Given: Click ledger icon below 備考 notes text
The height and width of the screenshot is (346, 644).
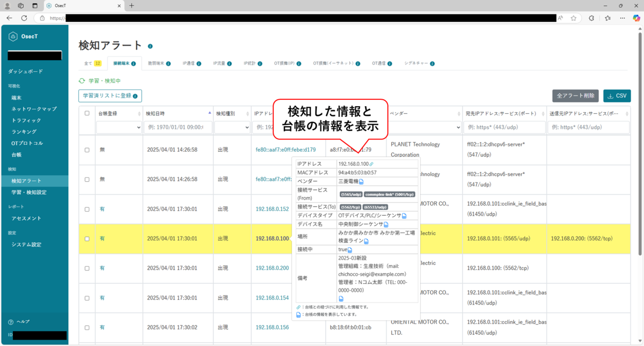Looking at the screenshot, I should (341, 299).
